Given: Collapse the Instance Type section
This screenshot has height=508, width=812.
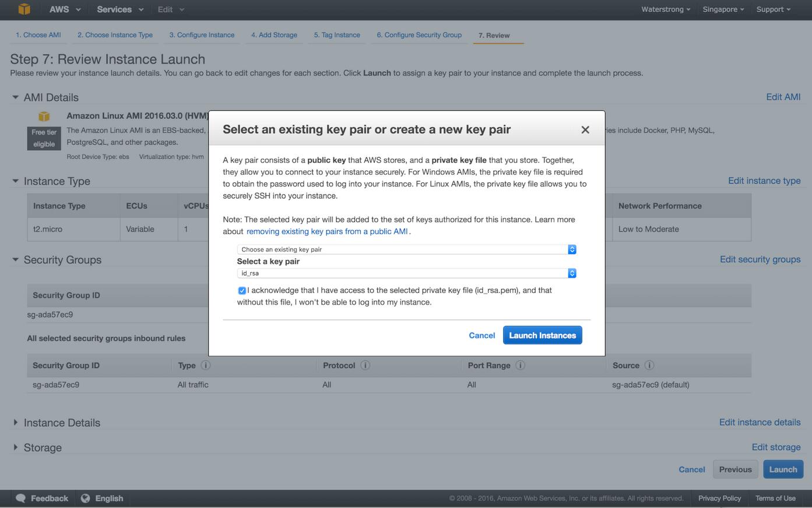Looking at the screenshot, I should [x=15, y=181].
